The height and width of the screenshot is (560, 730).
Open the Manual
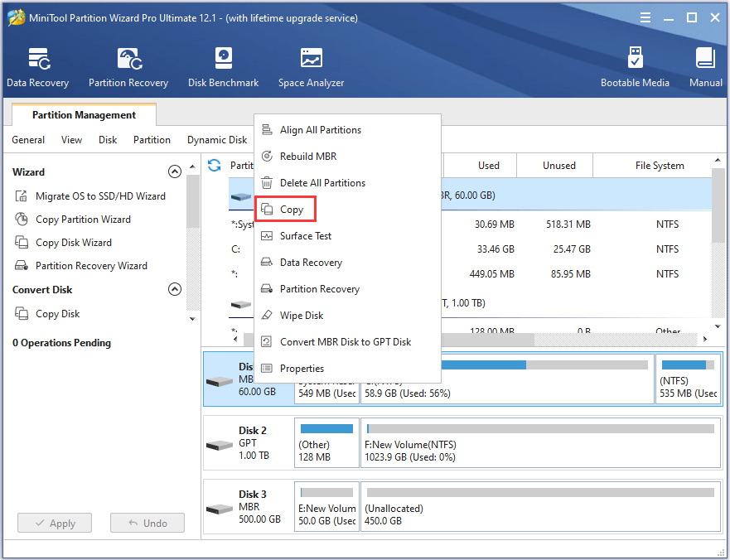point(706,67)
